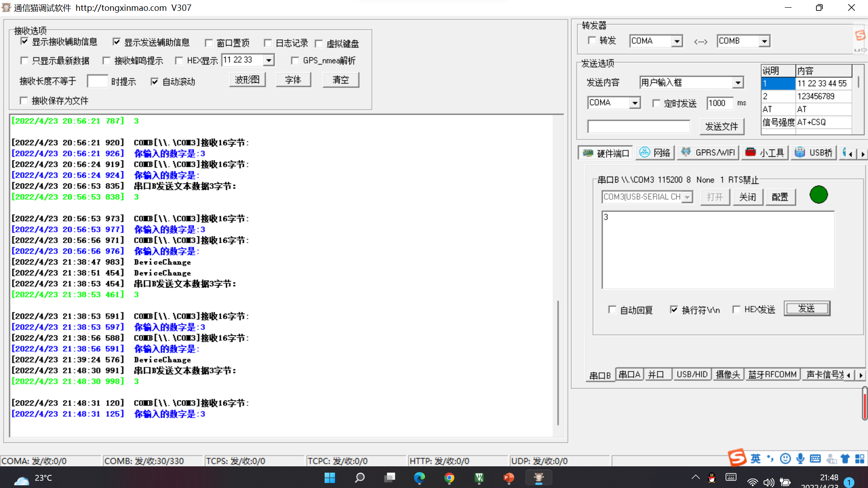
Task: Toggle the 自动滚动 auto-scroll checkbox
Action: click(x=155, y=82)
